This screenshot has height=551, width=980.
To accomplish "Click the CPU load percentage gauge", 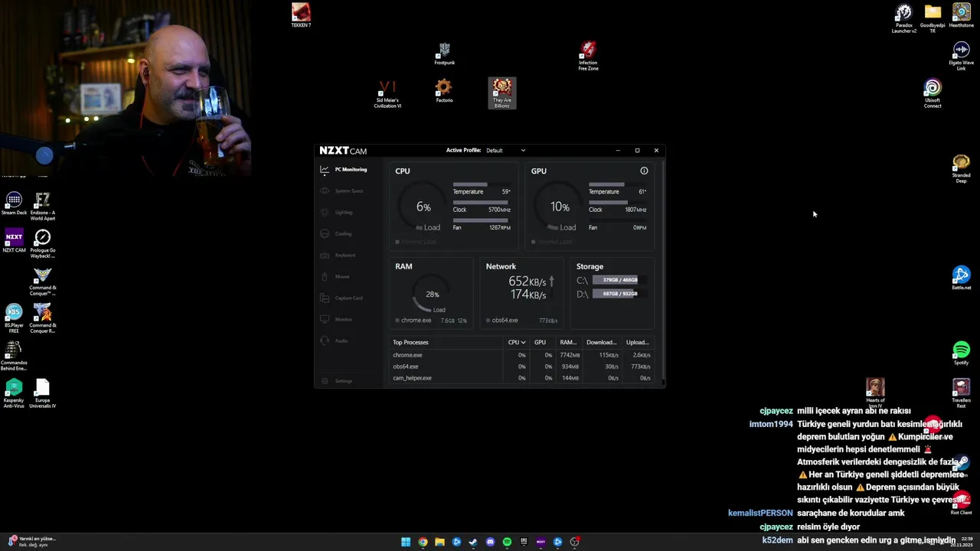I will pos(423,207).
